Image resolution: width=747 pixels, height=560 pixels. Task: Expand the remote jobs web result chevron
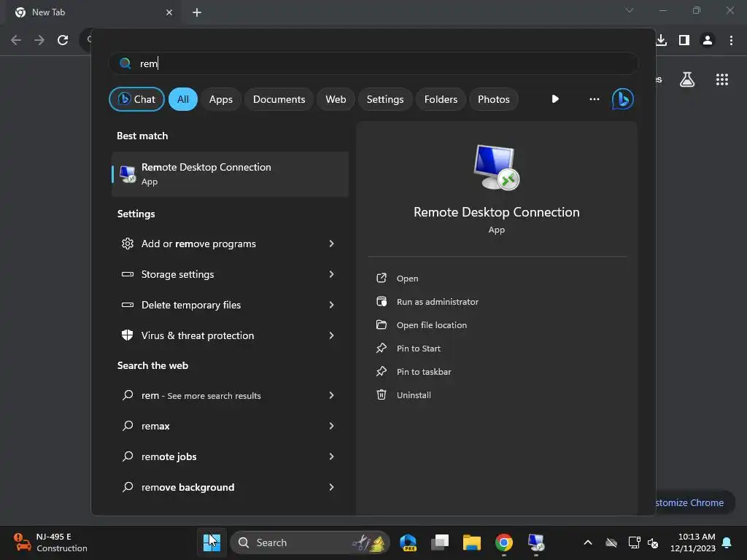332,456
